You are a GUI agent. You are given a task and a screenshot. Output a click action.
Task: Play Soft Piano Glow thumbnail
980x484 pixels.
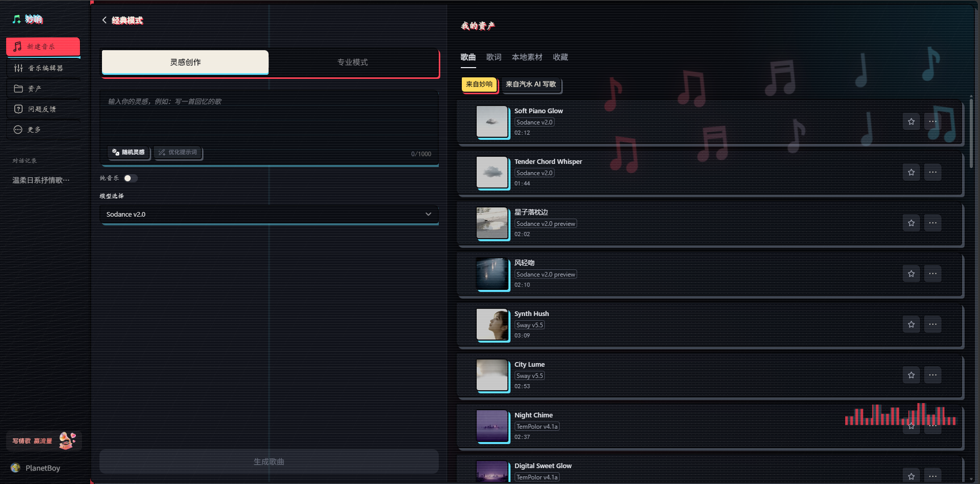(x=492, y=121)
